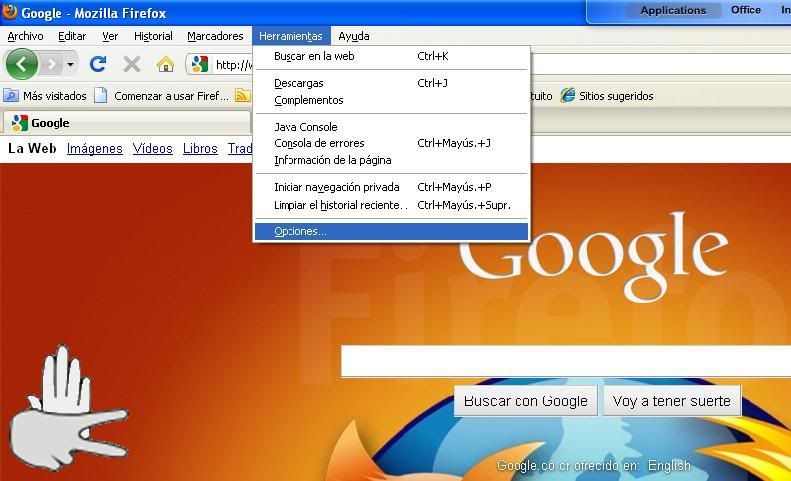Click the Libros link

pyautogui.click(x=200, y=148)
